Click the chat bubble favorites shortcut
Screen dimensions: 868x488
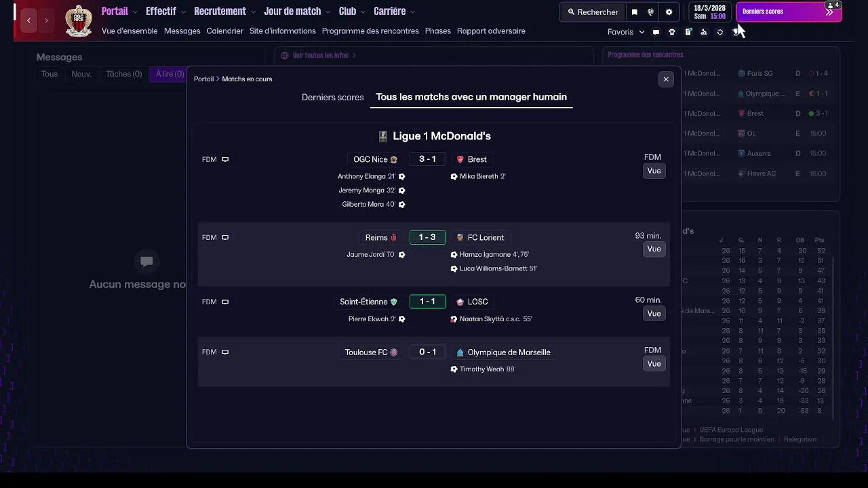(x=656, y=32)
